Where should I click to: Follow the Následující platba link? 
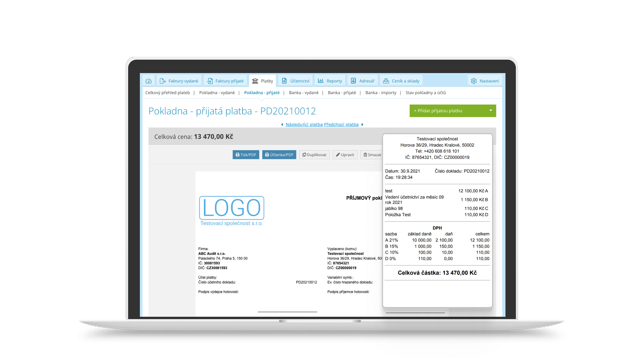click(304, 125)
